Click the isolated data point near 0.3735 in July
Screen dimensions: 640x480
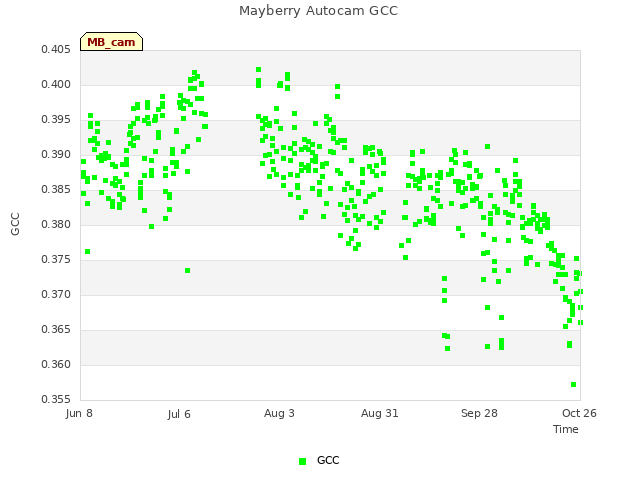coord(187,271)
